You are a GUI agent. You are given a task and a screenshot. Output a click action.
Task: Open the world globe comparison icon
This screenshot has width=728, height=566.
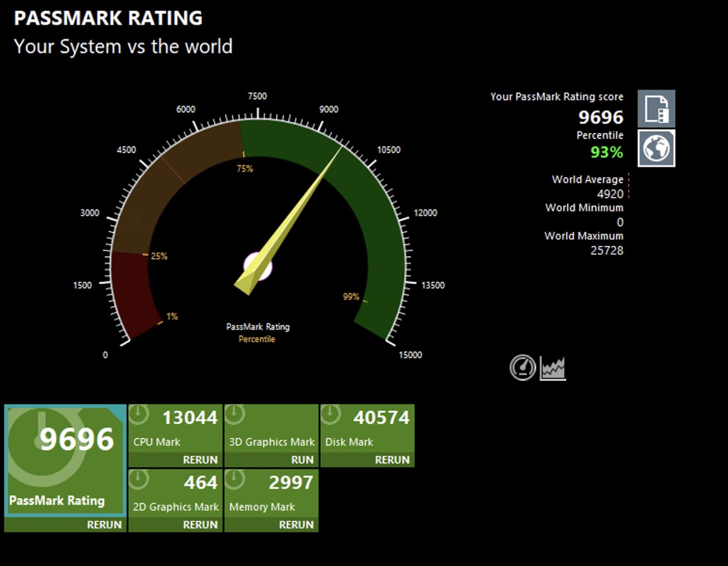tap(656, 148)
